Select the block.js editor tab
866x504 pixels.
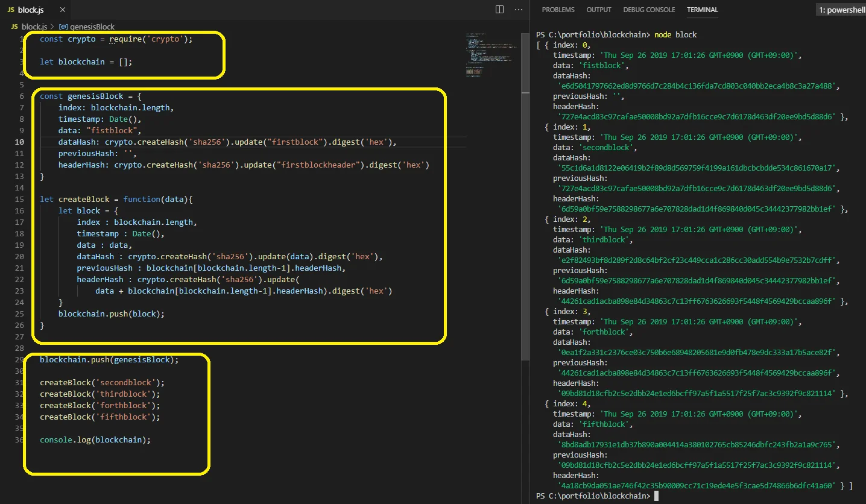click(x=30, y=10)
